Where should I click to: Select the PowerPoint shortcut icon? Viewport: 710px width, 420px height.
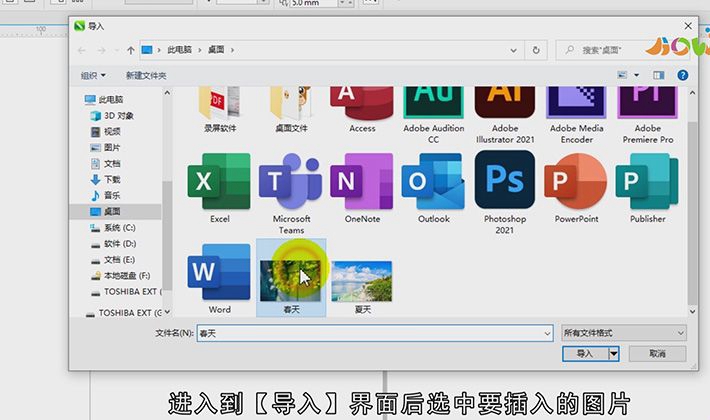576,182
